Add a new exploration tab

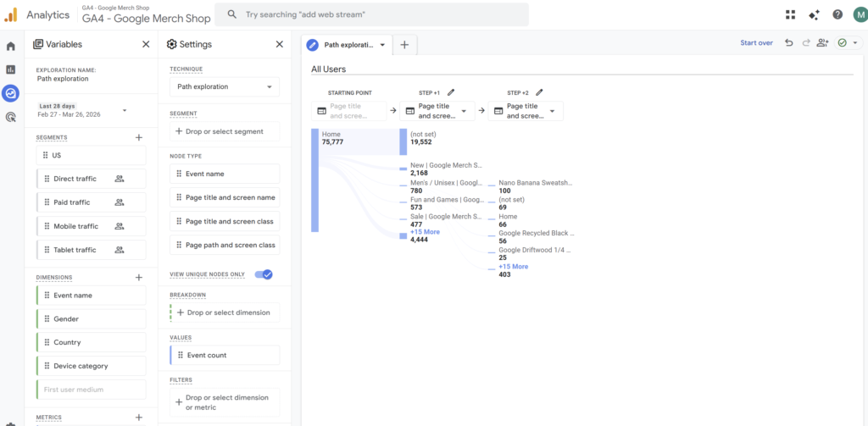pyautogui.click(x=404, y=45)
